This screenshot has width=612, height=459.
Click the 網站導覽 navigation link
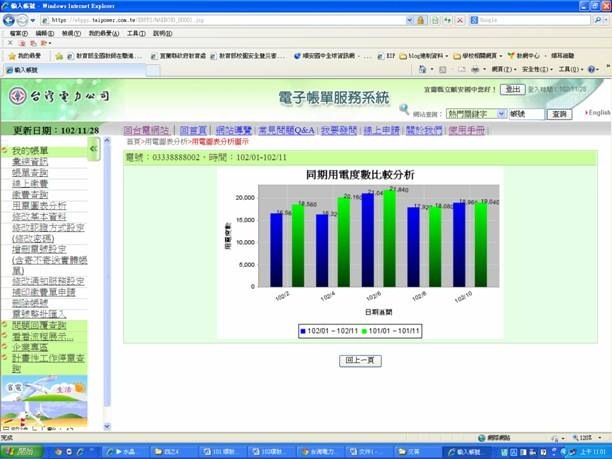pyautogui.click(x=233, y=130)
